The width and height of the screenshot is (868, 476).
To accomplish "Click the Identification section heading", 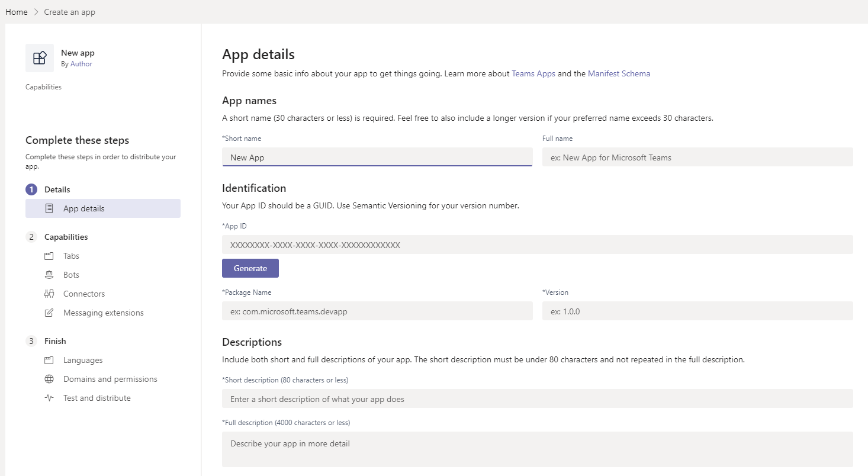I will [x=254, y=188].
